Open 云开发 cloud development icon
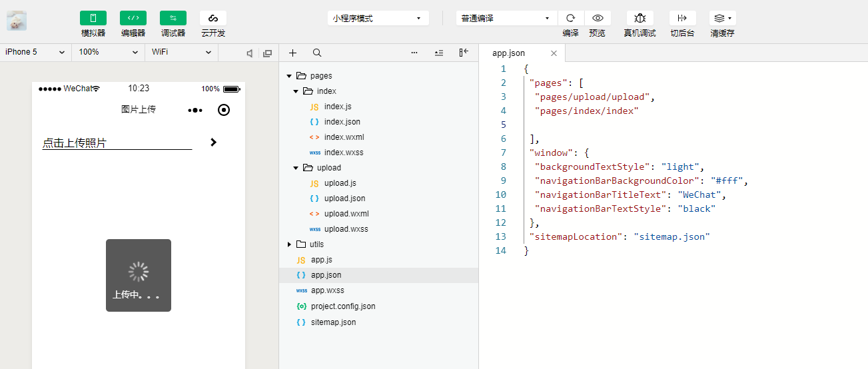 coord(213,18)
